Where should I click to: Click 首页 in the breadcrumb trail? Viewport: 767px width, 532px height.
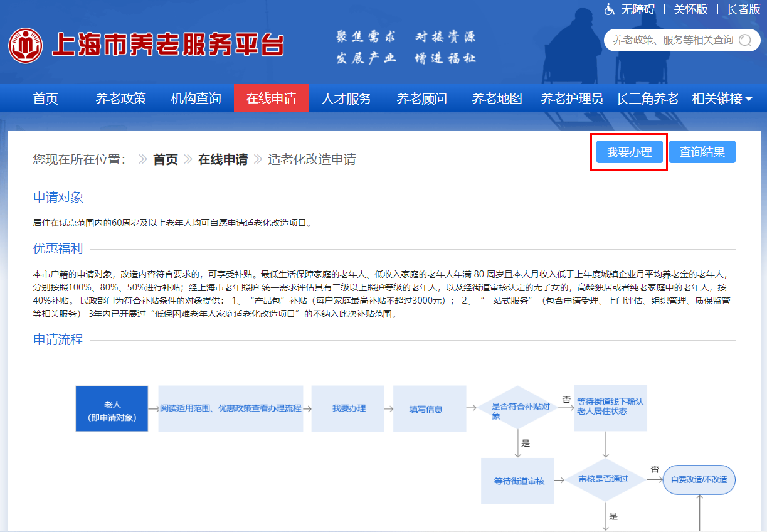pos(166,159)
